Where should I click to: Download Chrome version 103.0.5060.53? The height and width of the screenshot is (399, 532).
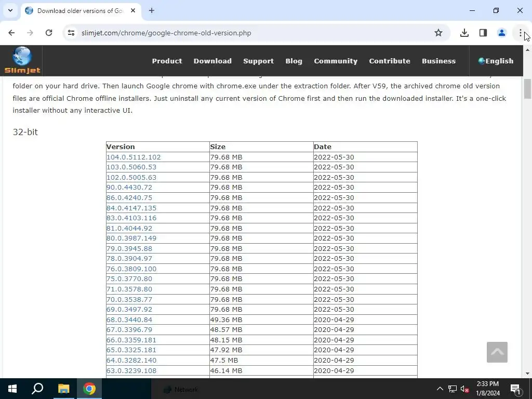pyautogui.click(x=131, y=167)
